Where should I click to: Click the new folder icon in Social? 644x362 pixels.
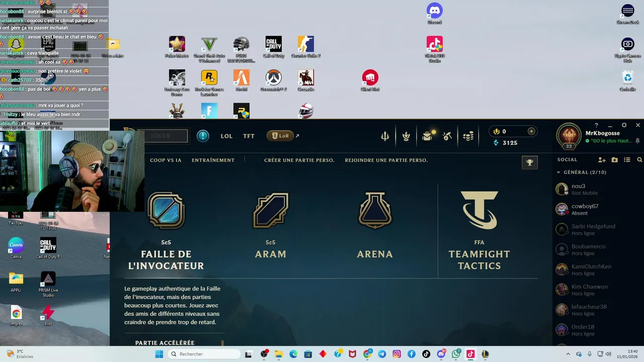tap(615, 160)
